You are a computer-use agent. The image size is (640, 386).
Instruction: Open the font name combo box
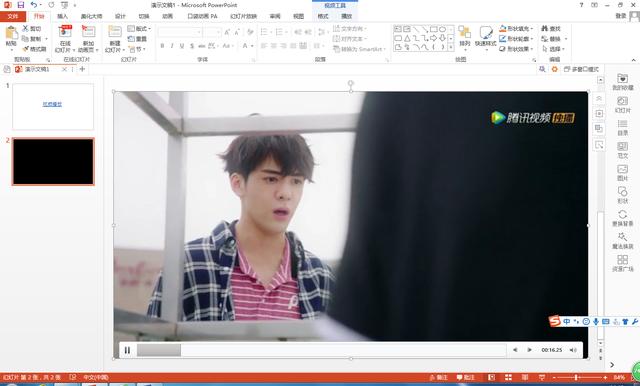(x=180, y=32)
